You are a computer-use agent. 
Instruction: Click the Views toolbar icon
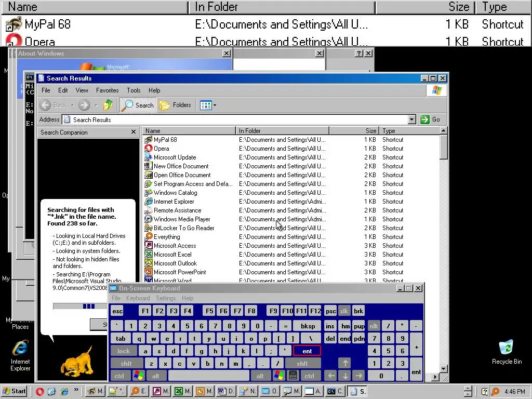coord(206,105)
